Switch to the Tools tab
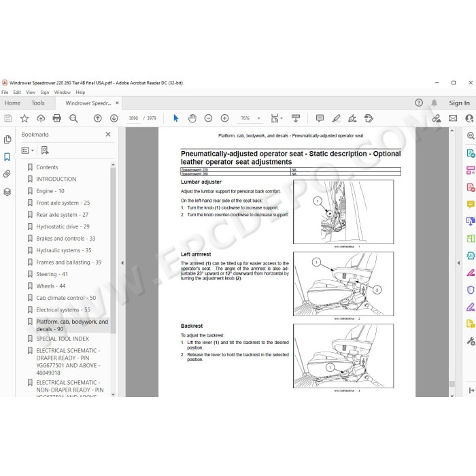Image resolution: width=476 pixels, height=476 pixels. 38,103
